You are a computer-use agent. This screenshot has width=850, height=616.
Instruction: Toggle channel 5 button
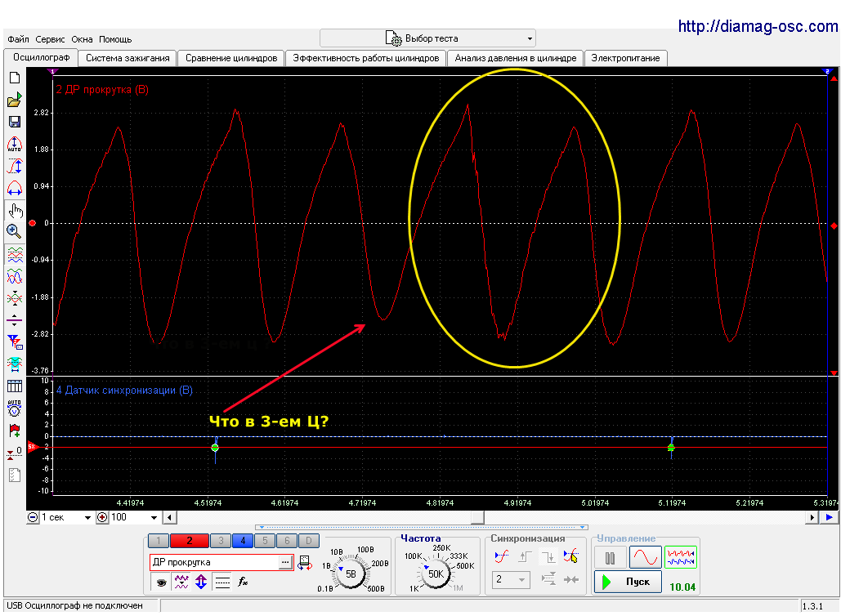[x=265, y=540]
